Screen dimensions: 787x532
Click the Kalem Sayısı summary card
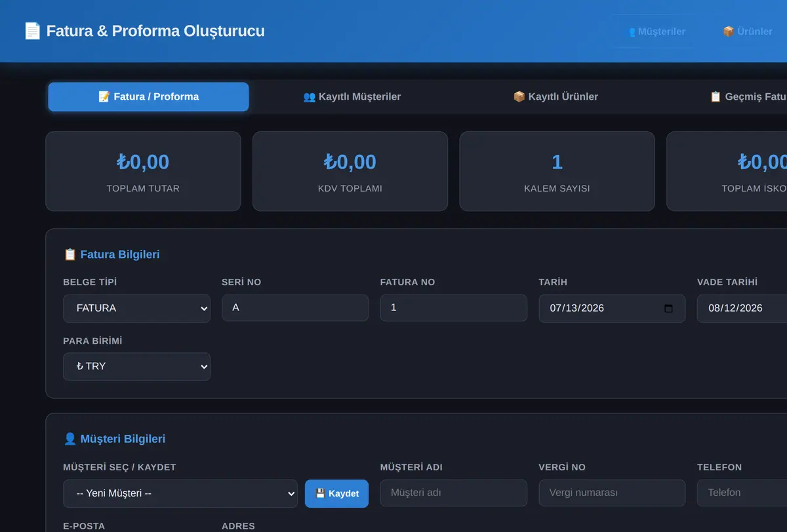coord(557,171)
